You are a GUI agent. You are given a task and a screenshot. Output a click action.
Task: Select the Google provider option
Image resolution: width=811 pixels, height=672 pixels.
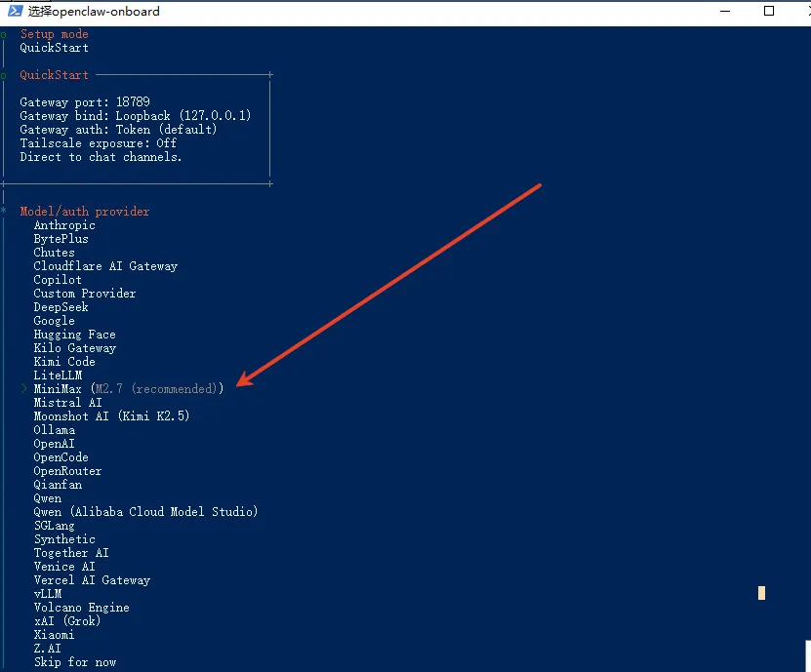tap(55, 321)
